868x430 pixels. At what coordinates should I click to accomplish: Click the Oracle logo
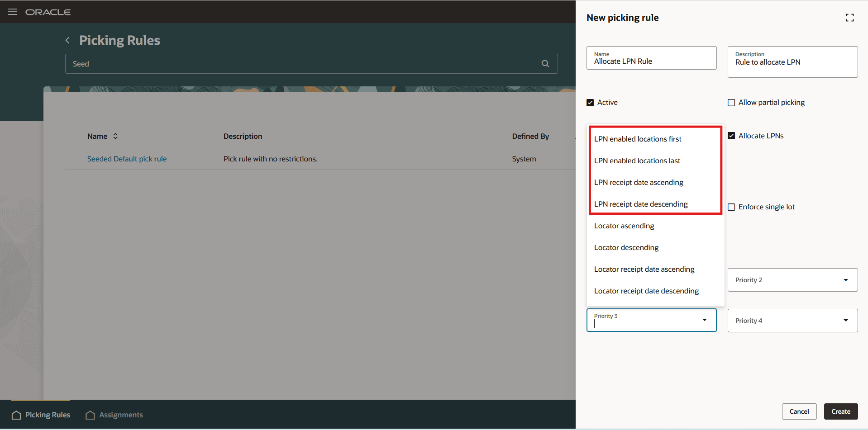tap(48, 12)
